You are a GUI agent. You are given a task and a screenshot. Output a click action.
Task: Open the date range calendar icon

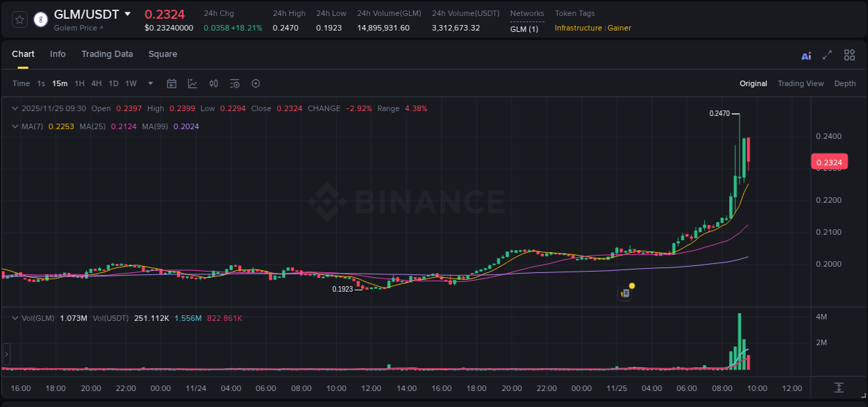[x=172, y=83]
